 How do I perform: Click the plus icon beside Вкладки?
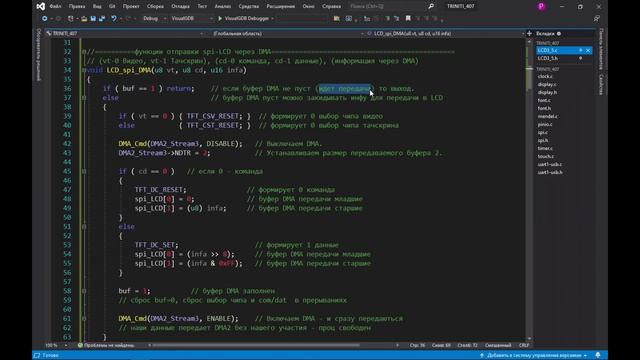coord(529,33)
